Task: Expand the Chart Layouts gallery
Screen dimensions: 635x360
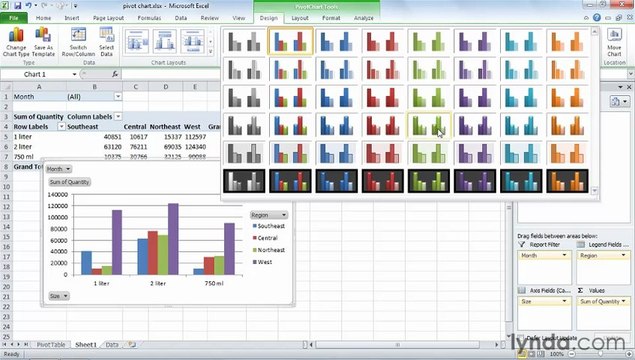Action: [x=211, y=51]
